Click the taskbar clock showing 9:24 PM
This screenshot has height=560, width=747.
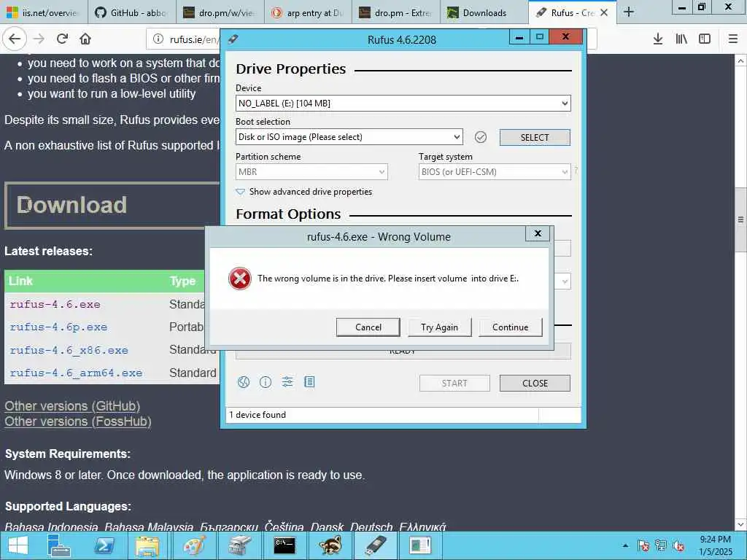click(715, 545)
